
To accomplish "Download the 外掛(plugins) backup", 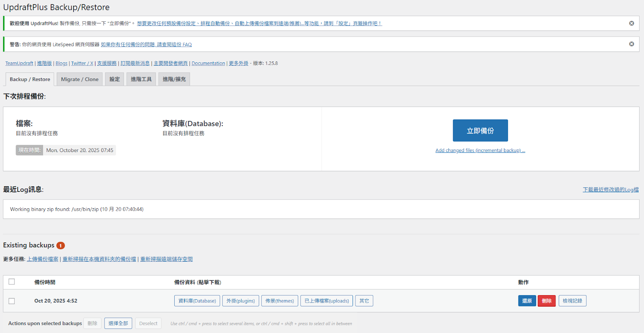I will click(x=240, y=301).
